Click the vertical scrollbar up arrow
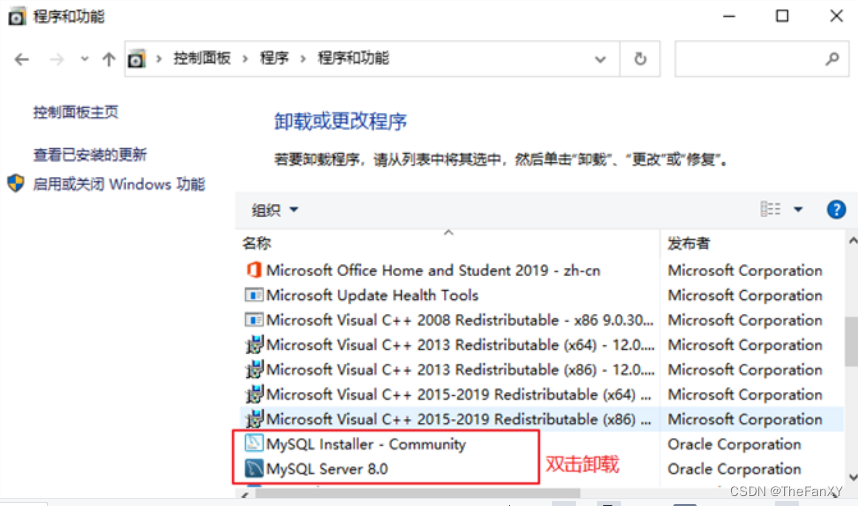The height and width of the screenshot is (506, 858). tap(852, 240)
